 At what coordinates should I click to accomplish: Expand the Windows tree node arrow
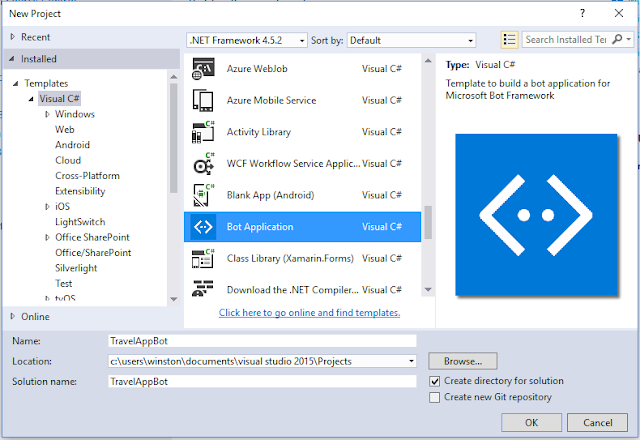[47, 114]
